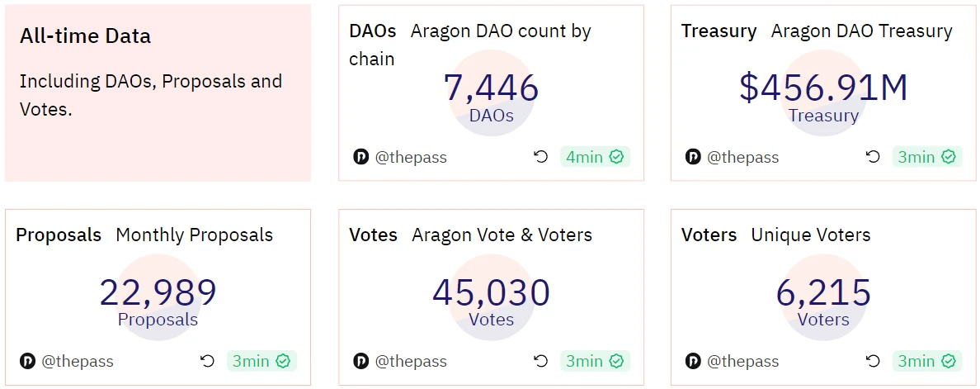Click the 45,030 Votes counter value

click(491, 293)
